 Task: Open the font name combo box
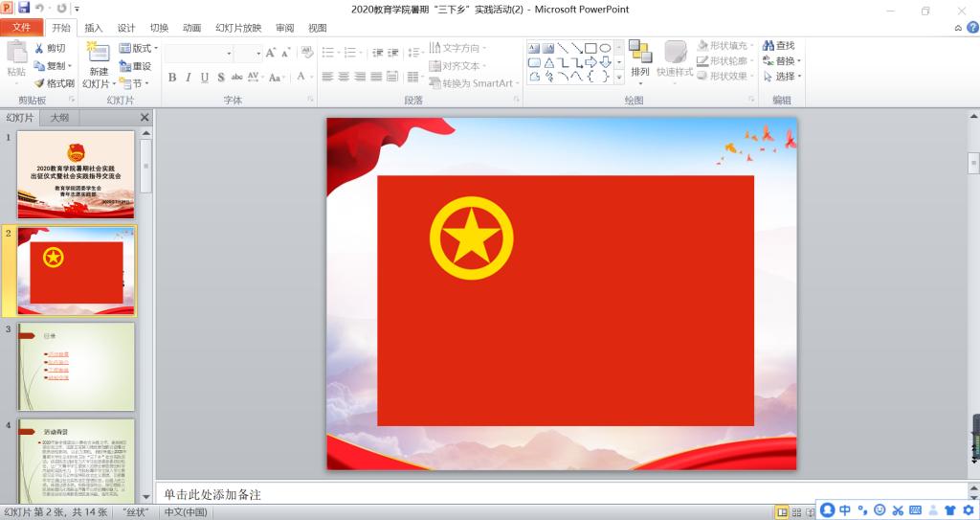click(199, 54)
